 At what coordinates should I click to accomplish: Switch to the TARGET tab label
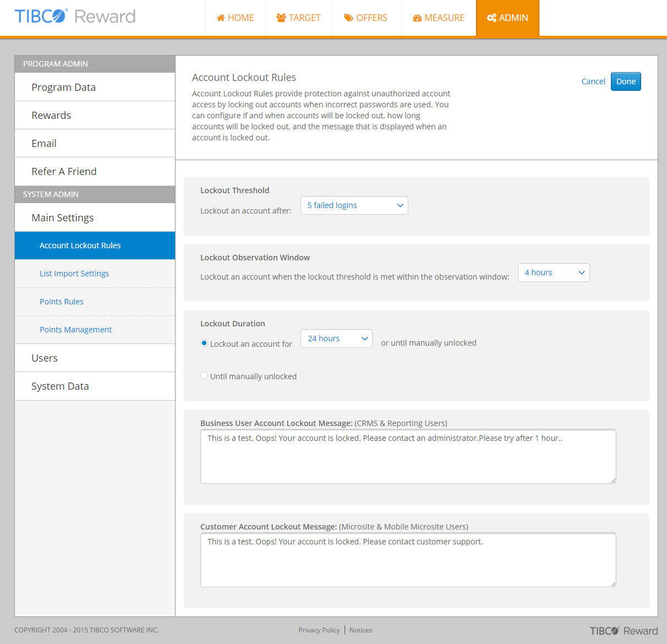305,18
